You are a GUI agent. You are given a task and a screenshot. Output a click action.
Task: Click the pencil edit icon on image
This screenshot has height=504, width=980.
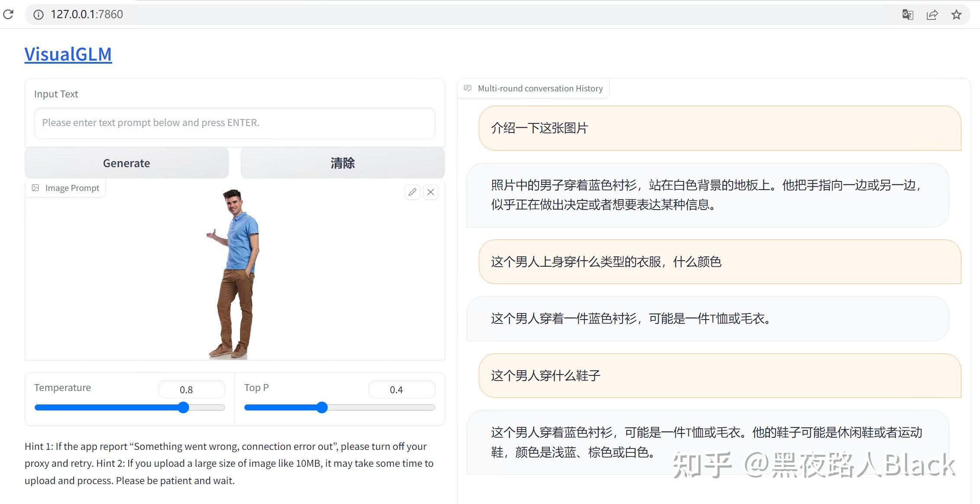click(412, 192)
